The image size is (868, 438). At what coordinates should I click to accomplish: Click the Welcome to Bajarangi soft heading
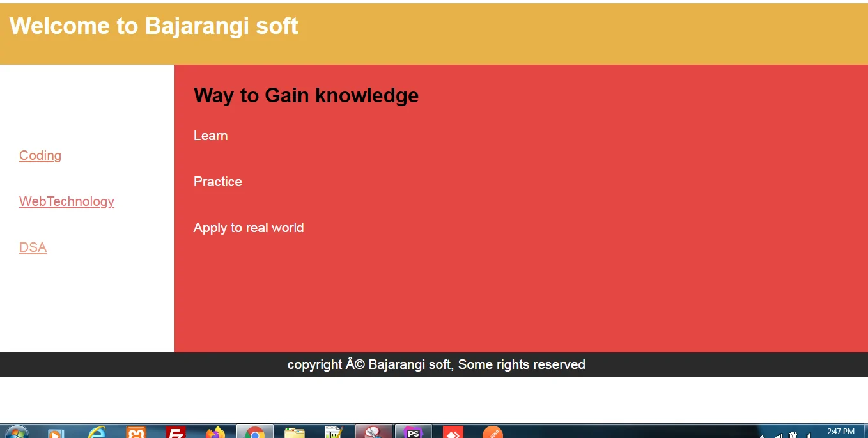[x=154, y=26]
